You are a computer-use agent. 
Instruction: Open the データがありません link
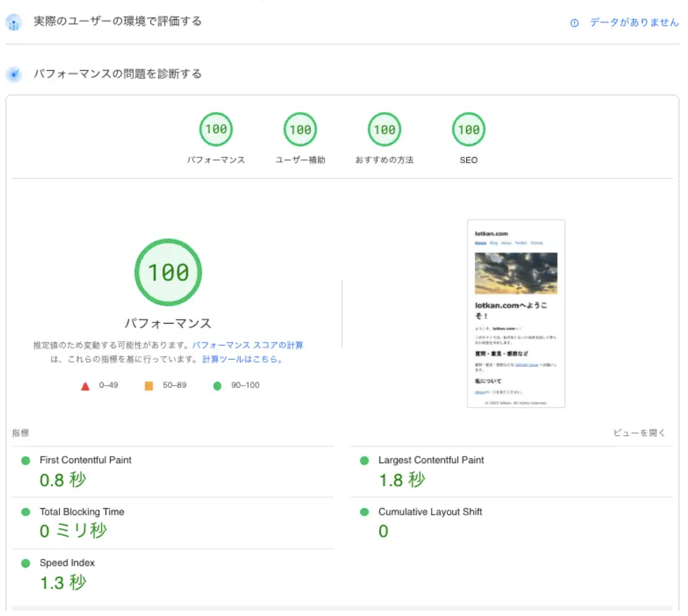pyautogui.click(x=634, y=22)
